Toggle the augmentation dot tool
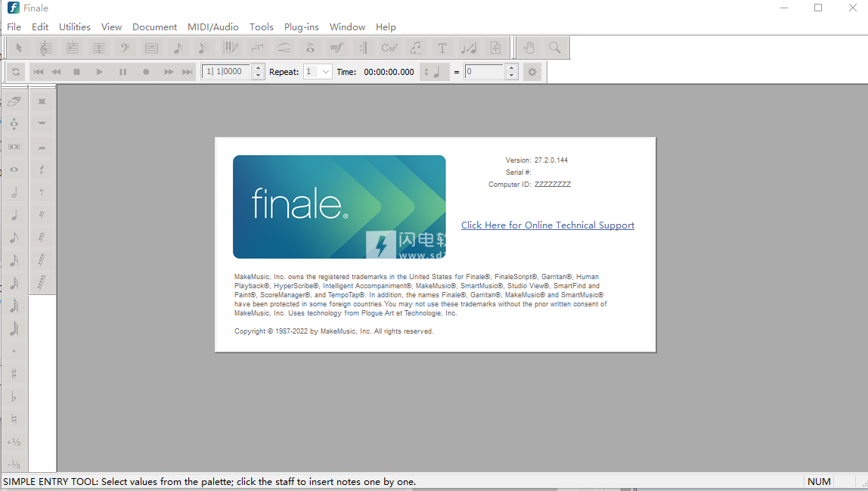Screen dimensions: 868x491 [x=14, y=351]
